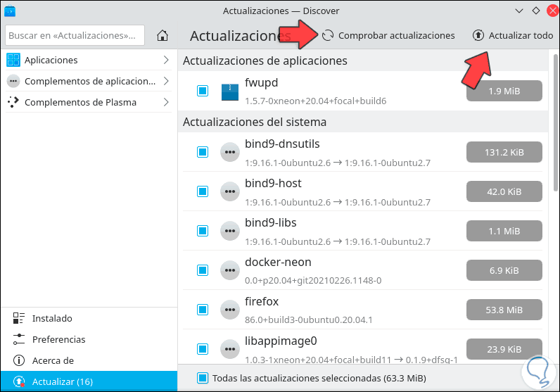Click Actualizar todo
Image resolution: width=560 pixels, height=392 pixels.
click(x=513, y=35)
